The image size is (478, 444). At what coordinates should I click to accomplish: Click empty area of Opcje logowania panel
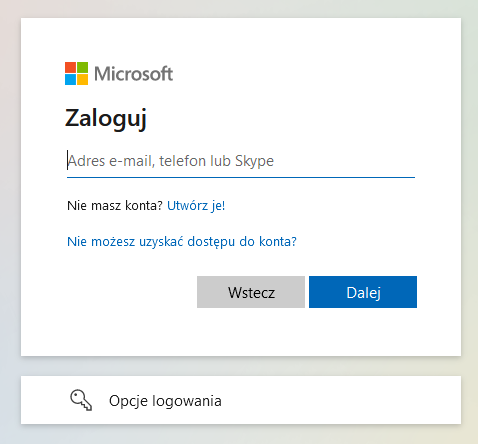click(x=340, y=400)
